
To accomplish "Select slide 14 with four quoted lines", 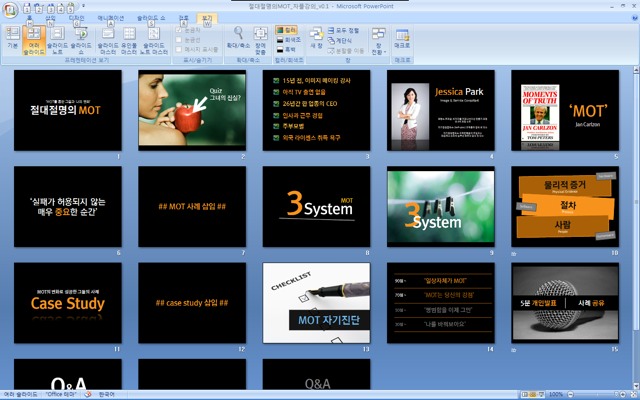I will coord(441,303).
